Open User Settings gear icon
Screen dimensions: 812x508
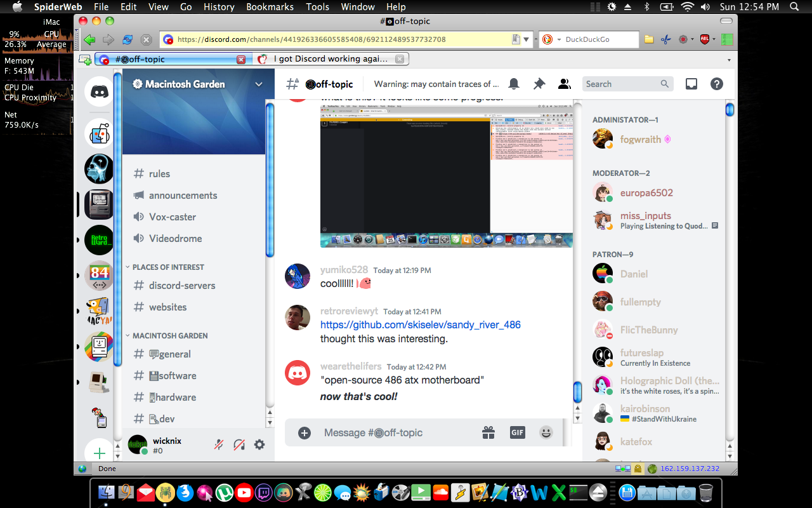[259, 444]
